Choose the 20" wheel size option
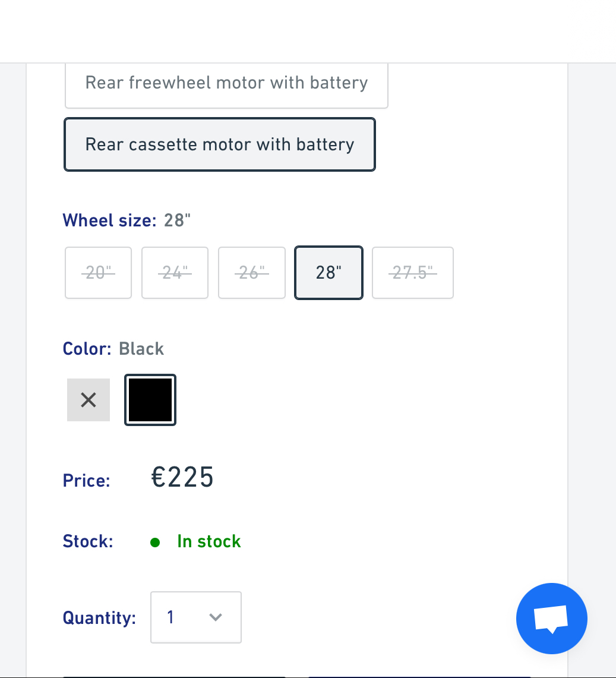616x678 pixels. click(98, 273)
